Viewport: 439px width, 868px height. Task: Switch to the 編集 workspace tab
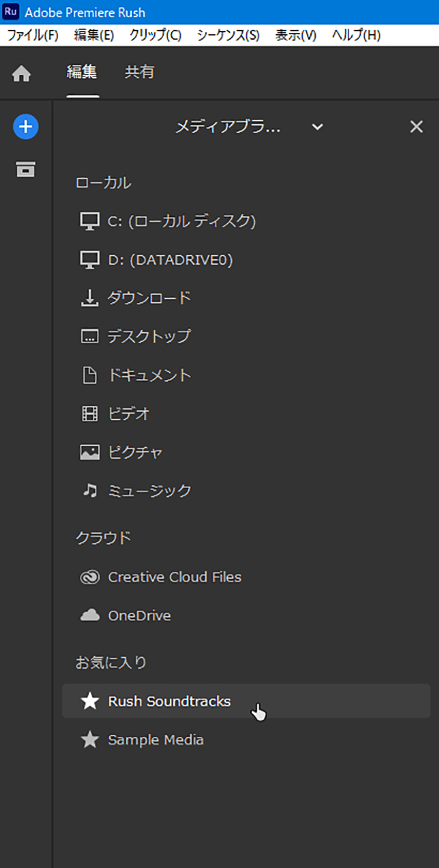82,72
